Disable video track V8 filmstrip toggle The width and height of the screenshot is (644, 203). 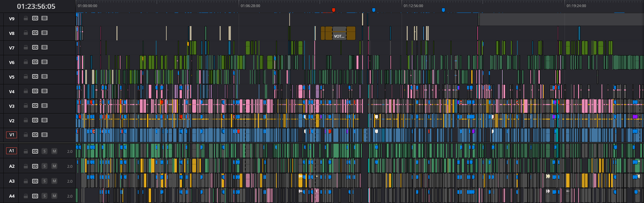pyautogui.click(x=45, y=33)
